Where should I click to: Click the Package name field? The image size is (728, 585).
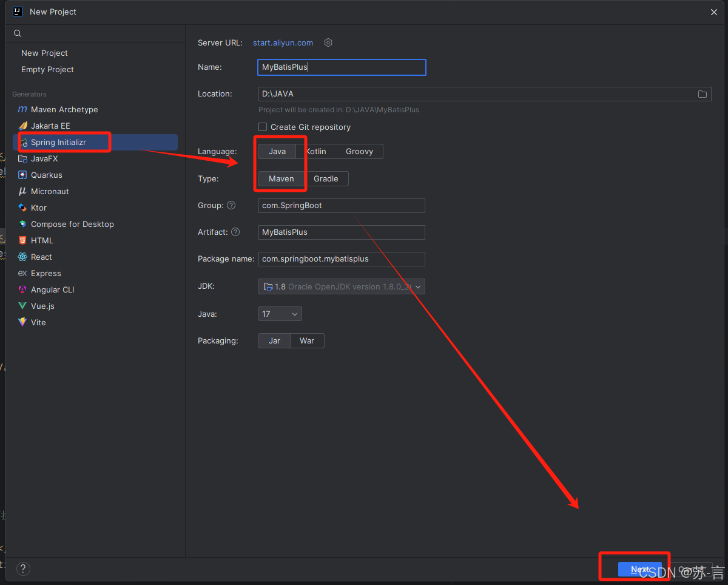pyautogui.click(x=342, y=259)
